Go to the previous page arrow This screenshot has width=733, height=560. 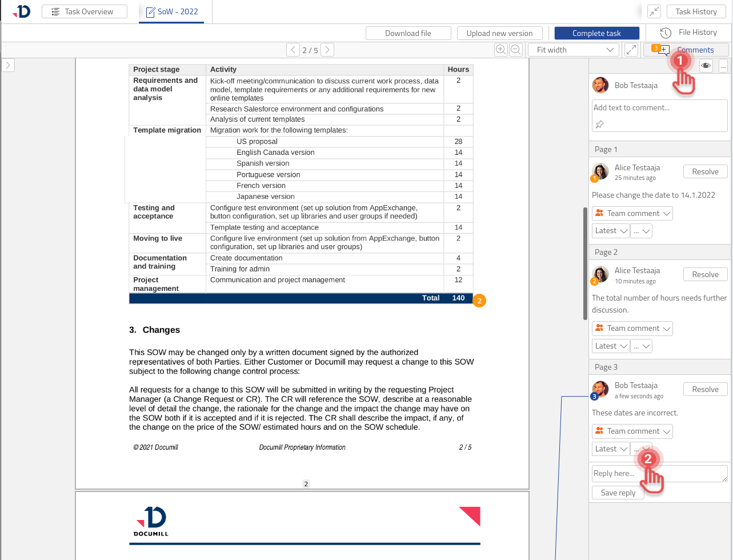pyautogui.click(x=293, y=50)
